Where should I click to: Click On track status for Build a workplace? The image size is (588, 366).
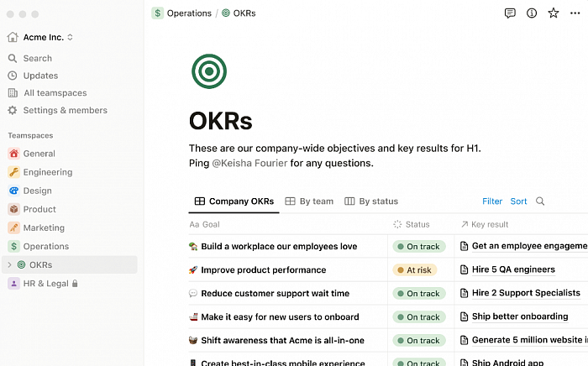pos(419,247)
